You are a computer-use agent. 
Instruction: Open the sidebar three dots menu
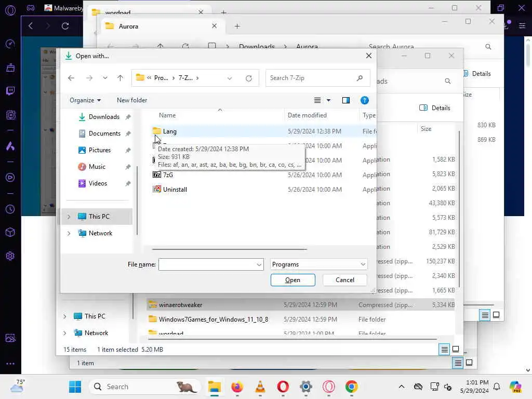10,363
